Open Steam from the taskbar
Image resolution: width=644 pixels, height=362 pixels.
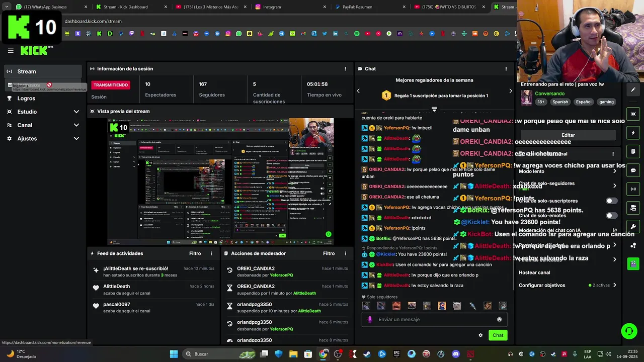pyautogui.click(x=367, y=354)
